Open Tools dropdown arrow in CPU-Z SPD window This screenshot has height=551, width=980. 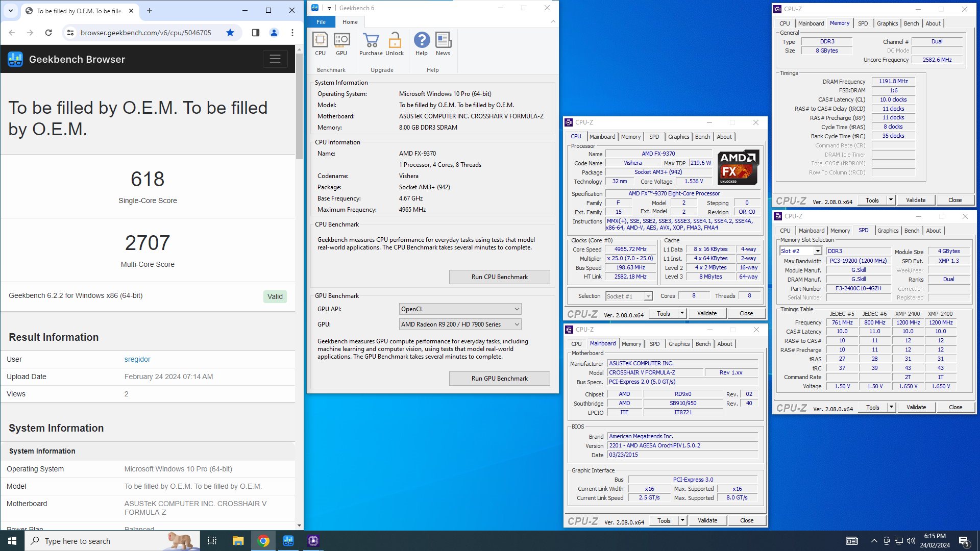coord(891,407)
